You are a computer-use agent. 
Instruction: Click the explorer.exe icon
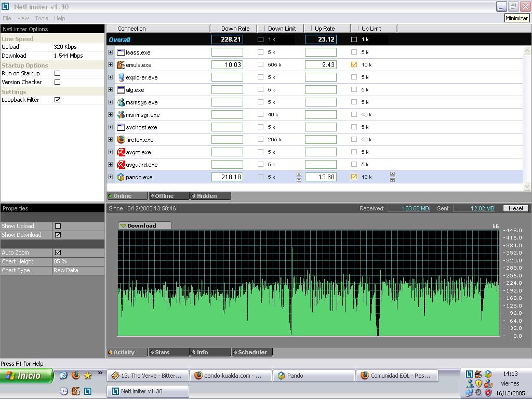pos(121,77)
